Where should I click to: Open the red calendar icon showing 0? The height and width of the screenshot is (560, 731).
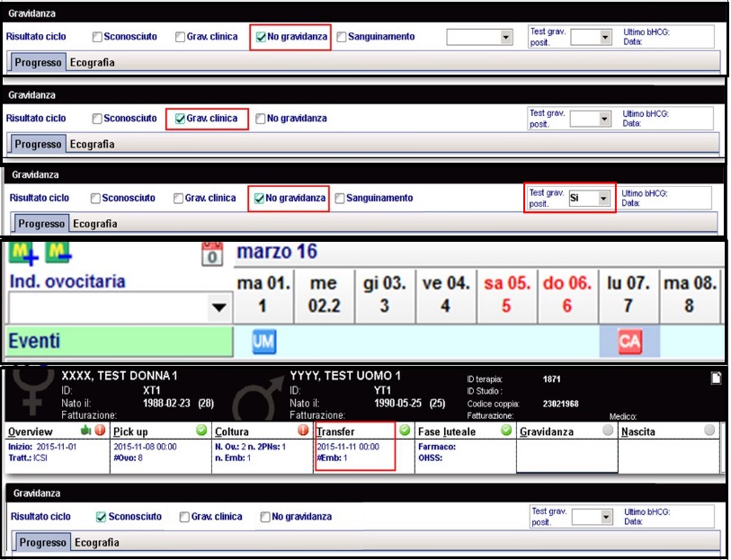[x=212, y=254]
